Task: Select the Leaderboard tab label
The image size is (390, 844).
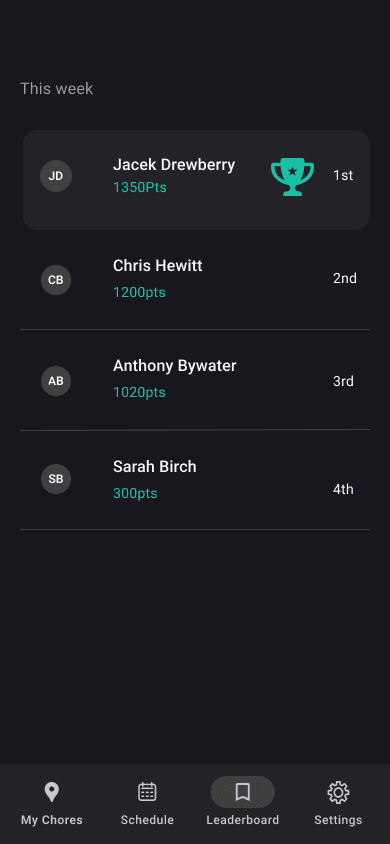Action: click(243, 820)
